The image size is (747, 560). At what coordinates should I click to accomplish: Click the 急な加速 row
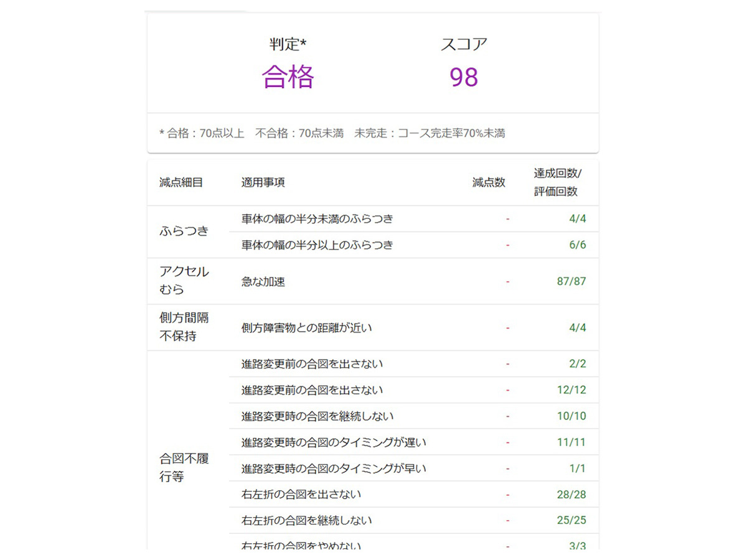click(263, 282)
